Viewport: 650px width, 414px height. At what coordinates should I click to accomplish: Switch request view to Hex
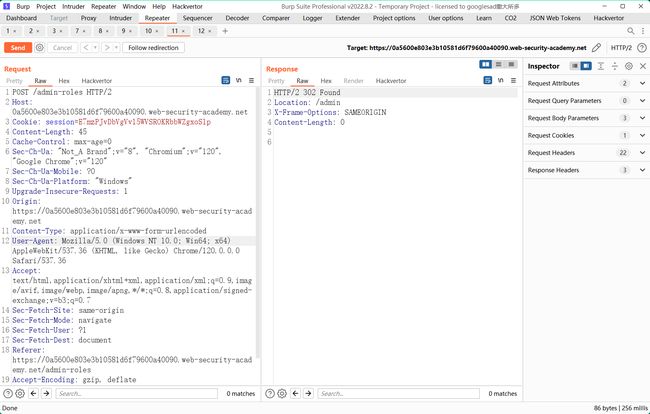pyautogui.click(x=64, y=81)
